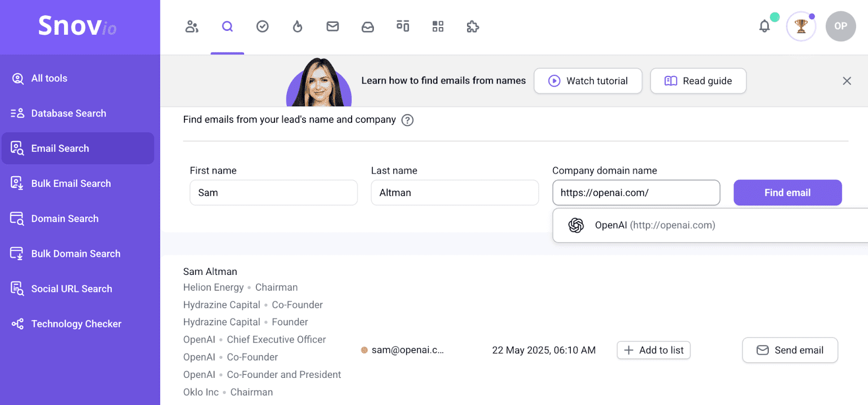The width and height of the screenshot is (868, 405).
Task: Open Database Search in the sidebar
Action: coord(68,113)
